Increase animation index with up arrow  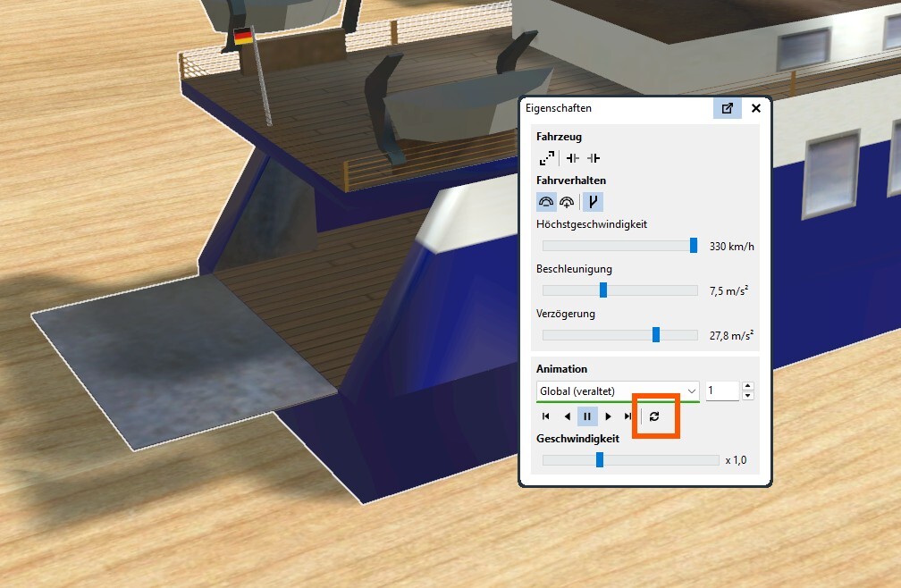747,386
